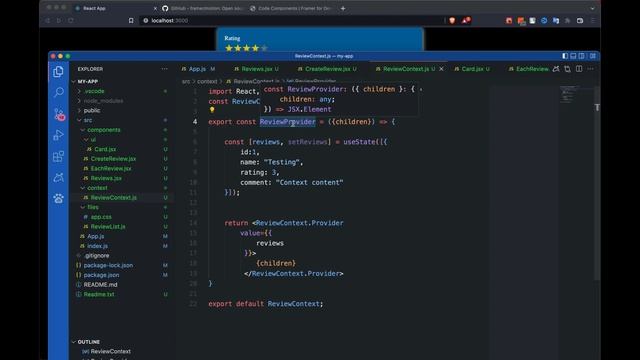640x360 pixels.
Task: Click the fifth empty rating star
Action: [x=264, y=48]
